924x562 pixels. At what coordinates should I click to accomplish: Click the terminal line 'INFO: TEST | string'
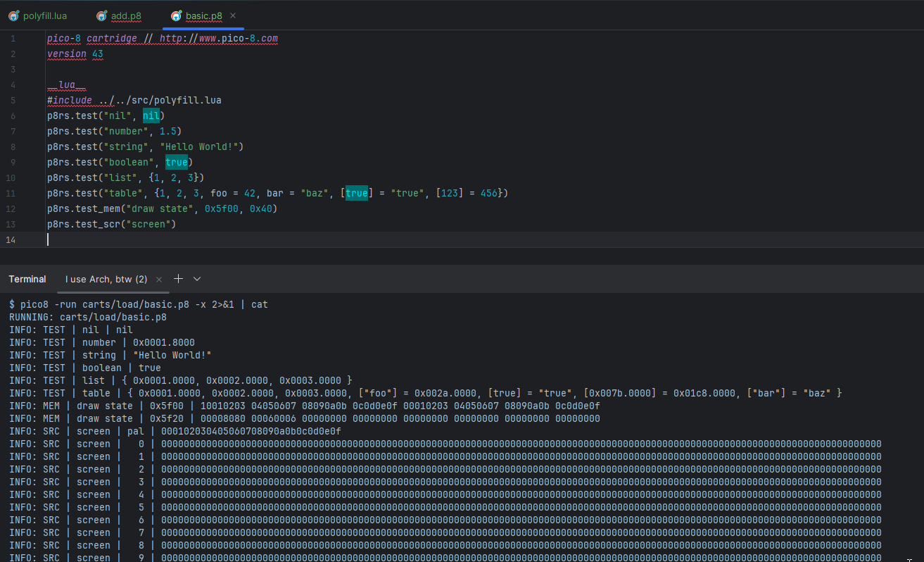click(x=110, y=355)
